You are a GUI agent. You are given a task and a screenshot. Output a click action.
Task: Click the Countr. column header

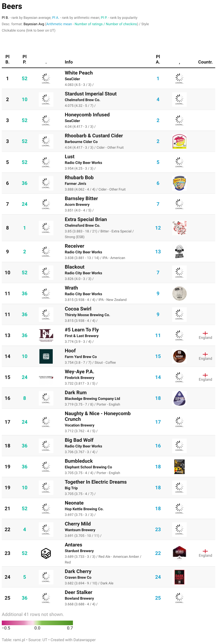205,62
